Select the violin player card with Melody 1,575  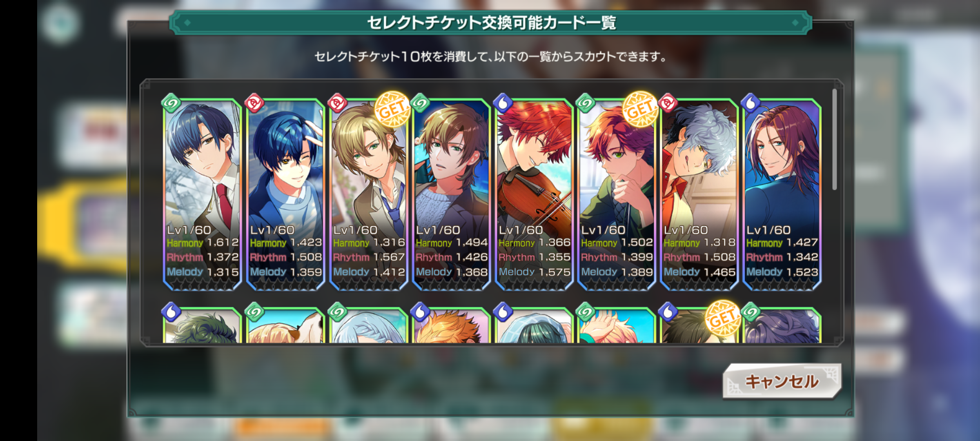(534, 194)
